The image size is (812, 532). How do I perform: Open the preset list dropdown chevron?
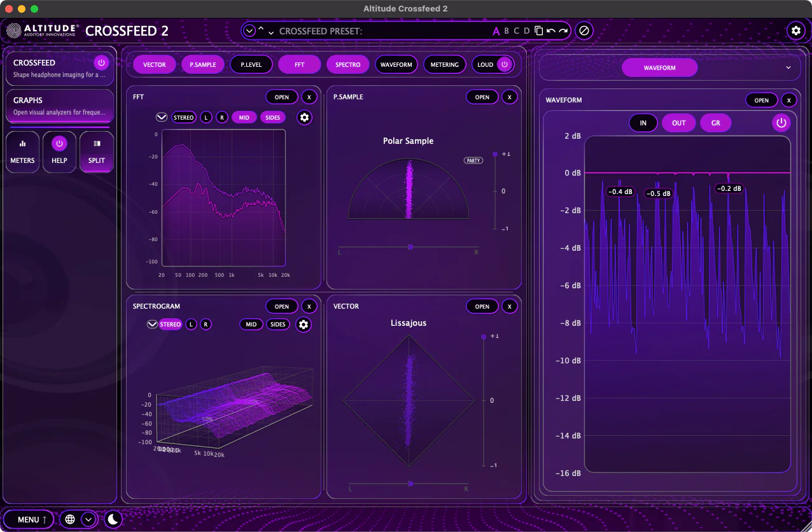(249, 31)
